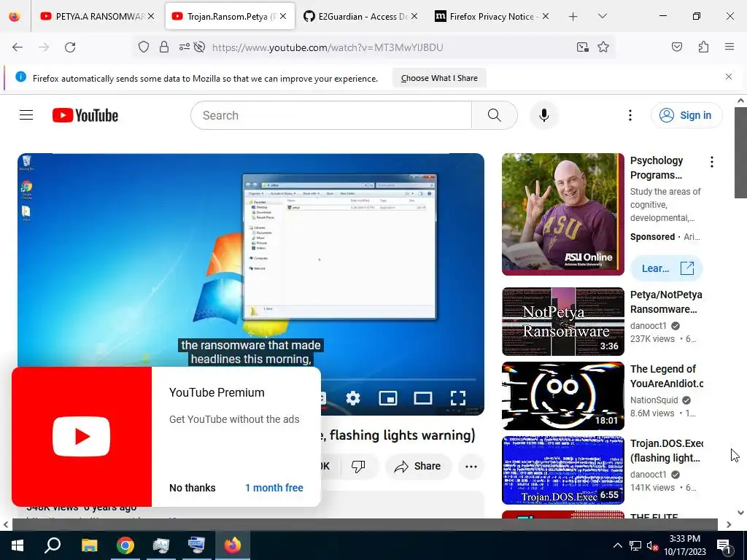This screenshot has width=747, height=560.
Task: View site security padlock info
Action: pyautogui.click(x=164, y=47)
